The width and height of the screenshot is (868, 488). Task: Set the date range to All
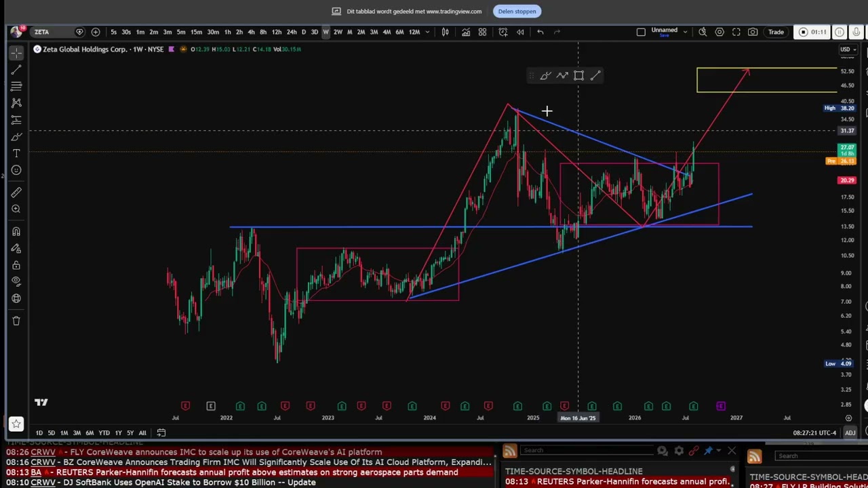click(142, 433)
